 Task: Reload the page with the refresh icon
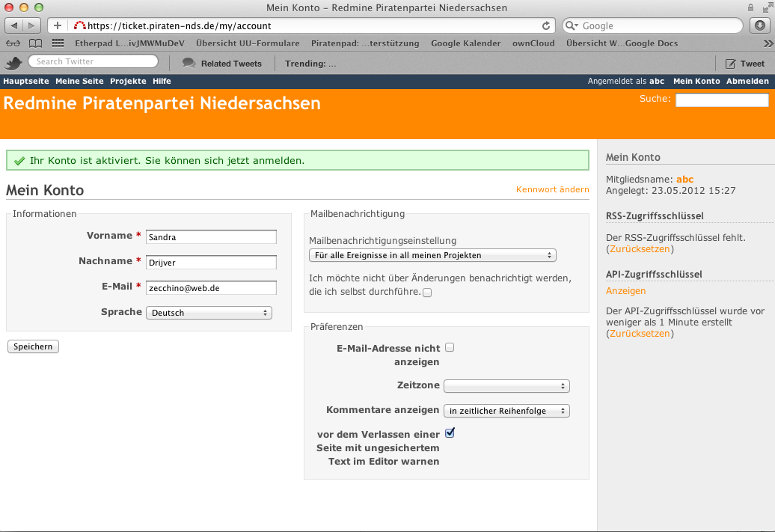(x=546, y=25)
